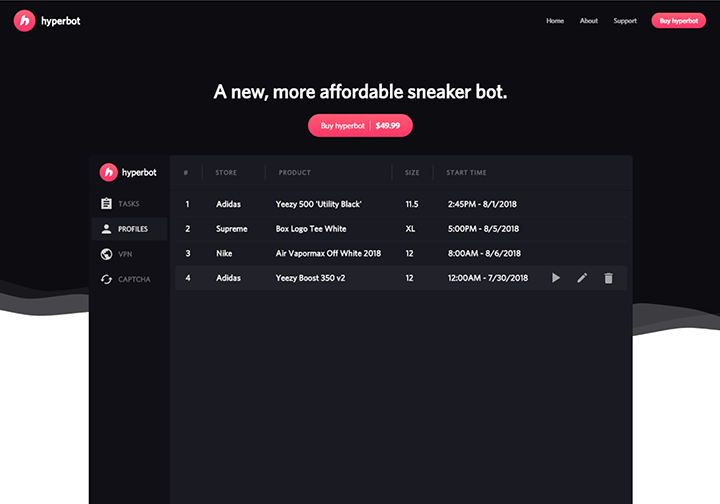Click the 2:45PM - 8/1/2018 start time
720x504 pixels.
click(482, 204)
